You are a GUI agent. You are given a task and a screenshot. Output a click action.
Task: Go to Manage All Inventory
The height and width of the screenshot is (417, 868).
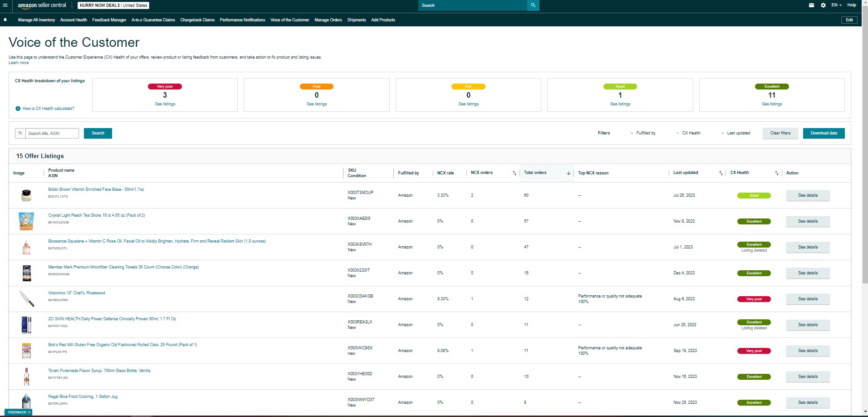click(x=36, y=20)
